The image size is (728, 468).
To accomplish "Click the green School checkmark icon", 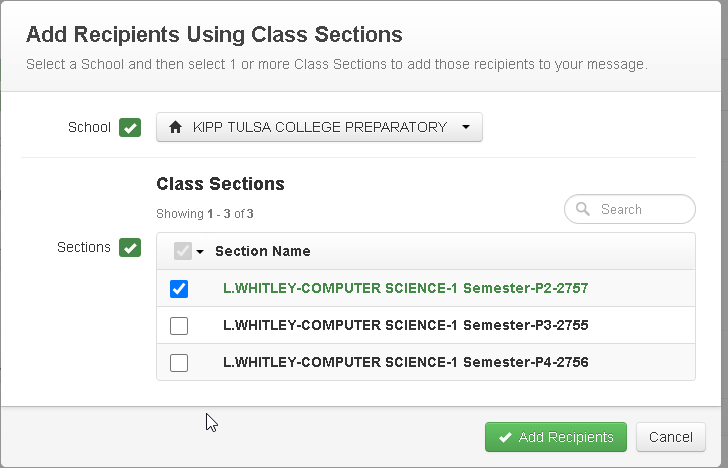I will pos(130,127).
